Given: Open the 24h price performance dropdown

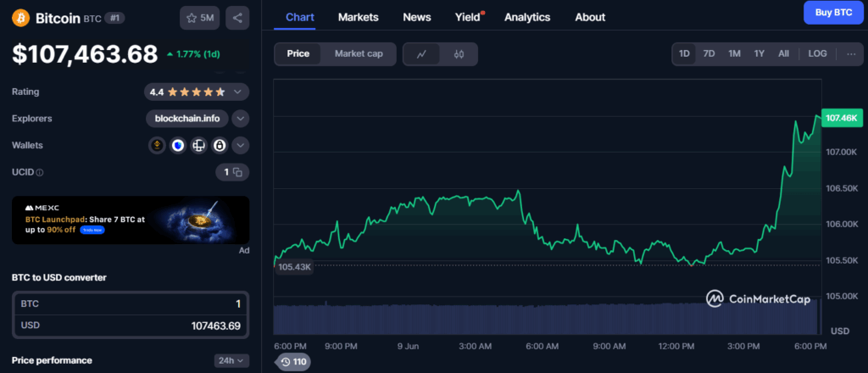Looking at the screenshot, I should click(x=231, y=360).
